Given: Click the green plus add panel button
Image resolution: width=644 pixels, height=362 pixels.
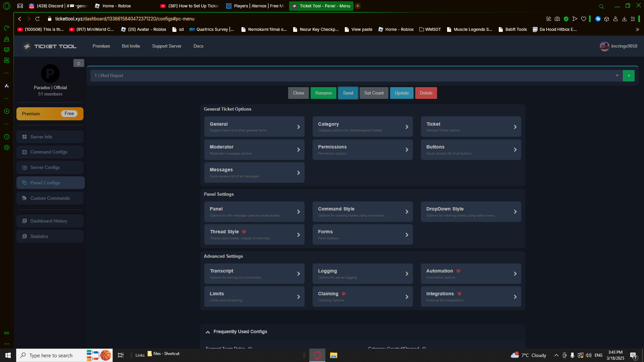Looking at the screenshot, I should [629, 76].
